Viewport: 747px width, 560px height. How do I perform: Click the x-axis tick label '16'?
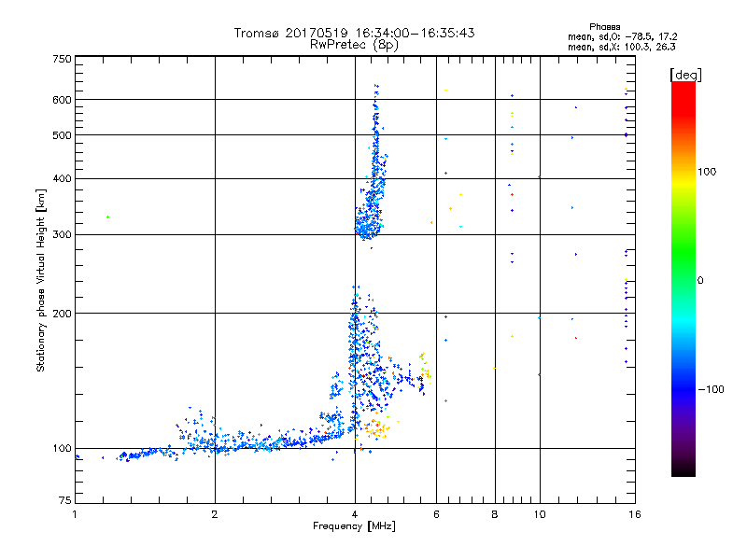(635, 514)
